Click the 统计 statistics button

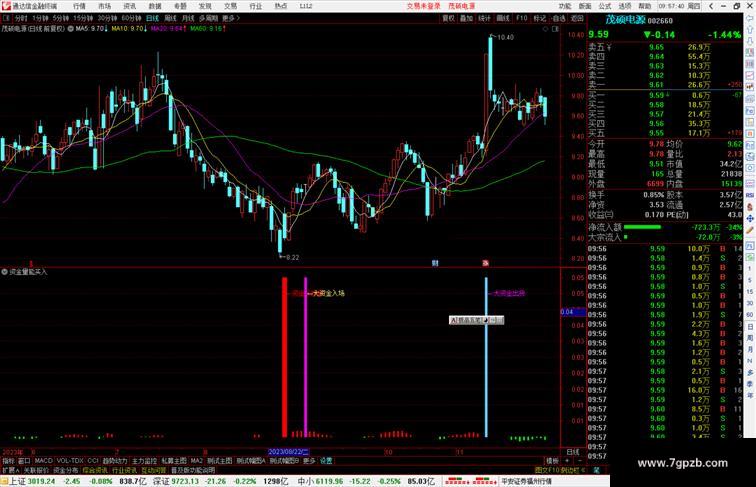point(485,18)
